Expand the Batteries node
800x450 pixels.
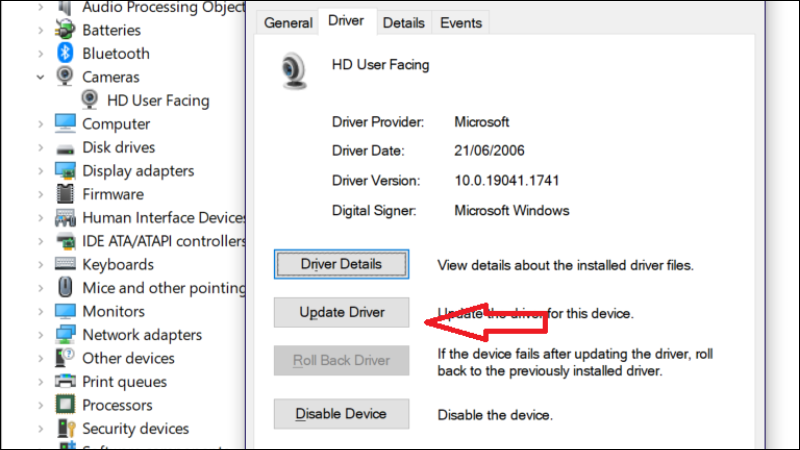40,30
